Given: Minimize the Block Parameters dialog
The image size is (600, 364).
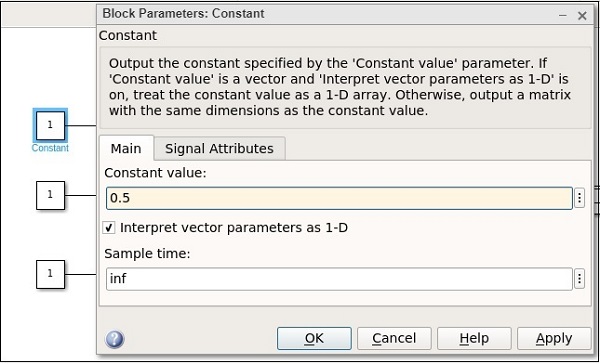Looking at the screenshot, I should click(x=562, y=16).
